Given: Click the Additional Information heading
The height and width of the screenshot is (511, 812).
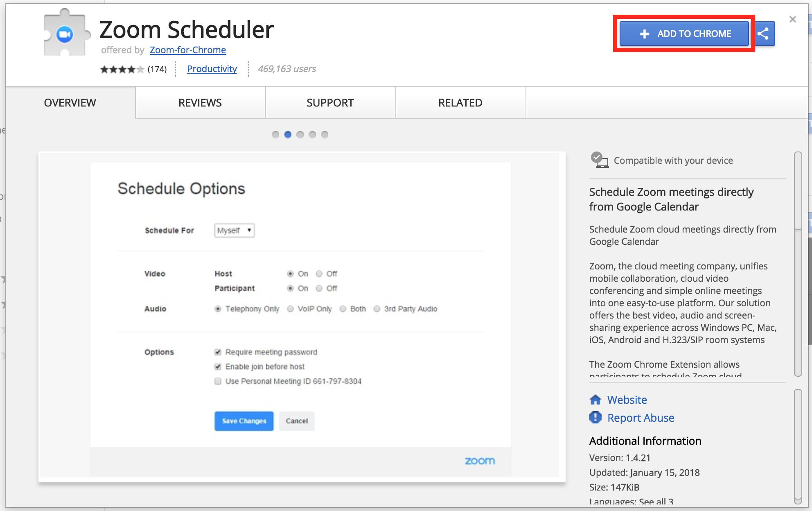Looking at the screenshot, I should click(x=645, y=441).
